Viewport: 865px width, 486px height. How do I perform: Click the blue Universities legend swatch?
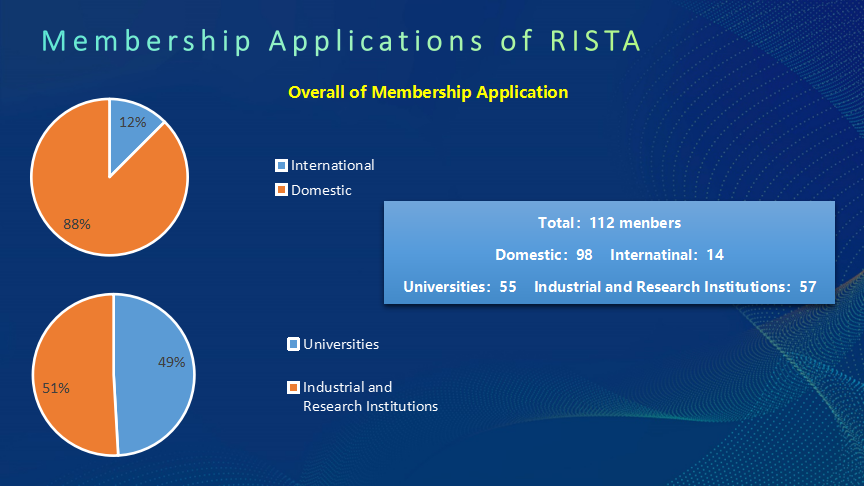coord(293,344)
